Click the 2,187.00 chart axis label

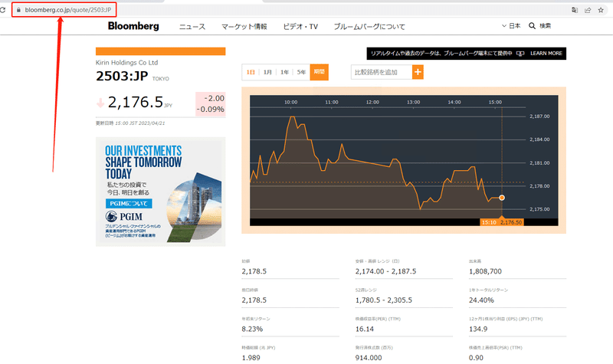539,116
